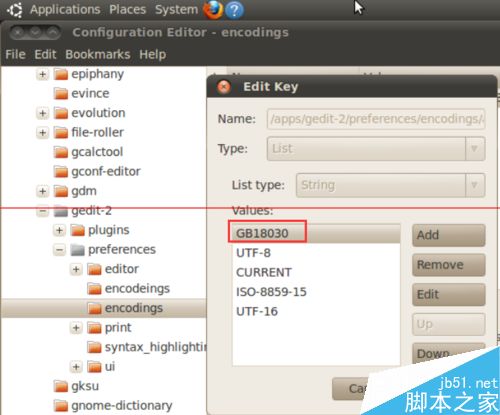
Task: Click the ui folder icon
Action: [94, 367]
